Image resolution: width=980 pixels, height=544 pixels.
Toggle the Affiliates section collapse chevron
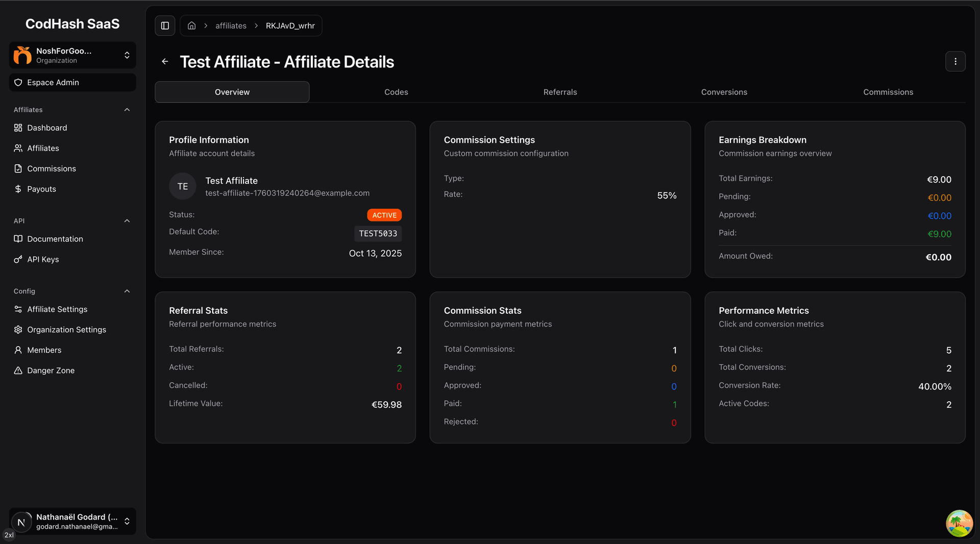[127, 109]
